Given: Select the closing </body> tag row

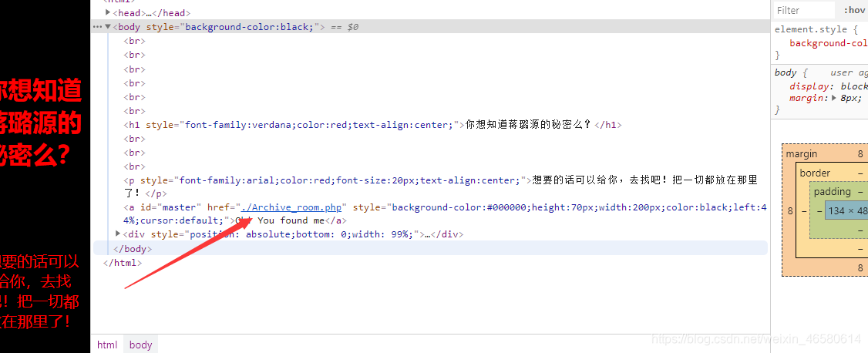Looking at the screenshot, I should [x=431, y=248].
